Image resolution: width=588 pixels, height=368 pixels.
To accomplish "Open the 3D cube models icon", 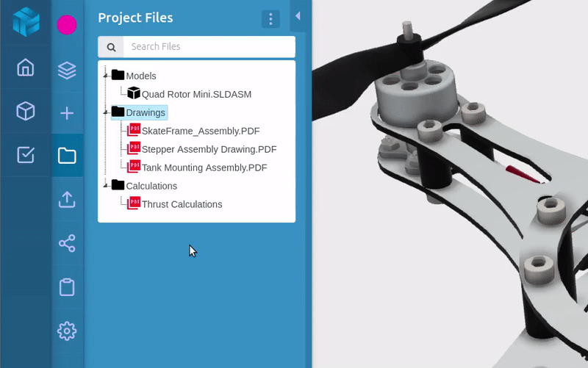I will tap(26, 111).
